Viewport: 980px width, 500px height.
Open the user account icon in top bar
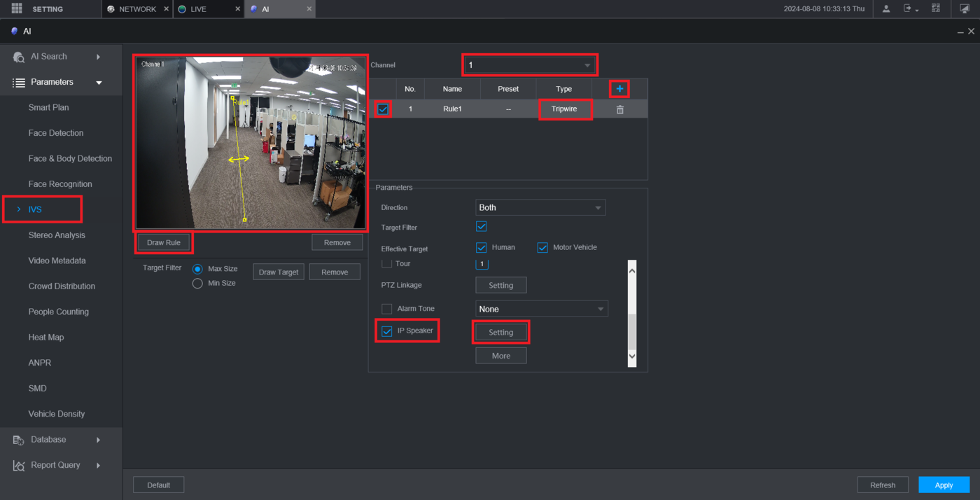[886, 9]
